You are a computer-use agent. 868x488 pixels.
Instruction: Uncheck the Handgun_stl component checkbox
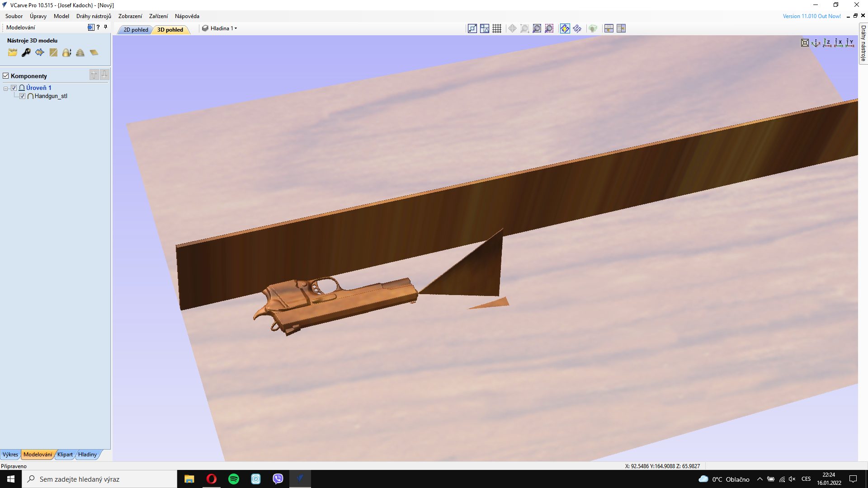coord(23,96)
